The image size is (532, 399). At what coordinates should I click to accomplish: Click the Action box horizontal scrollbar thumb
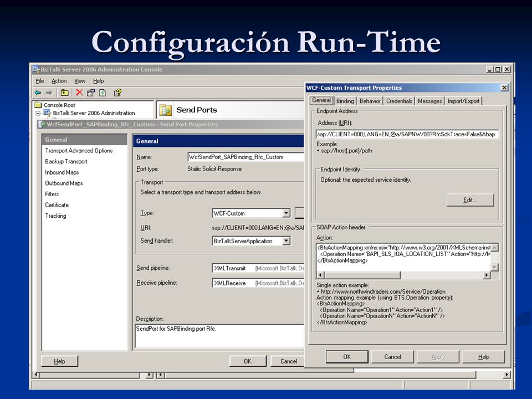click(x=362, y=275)
